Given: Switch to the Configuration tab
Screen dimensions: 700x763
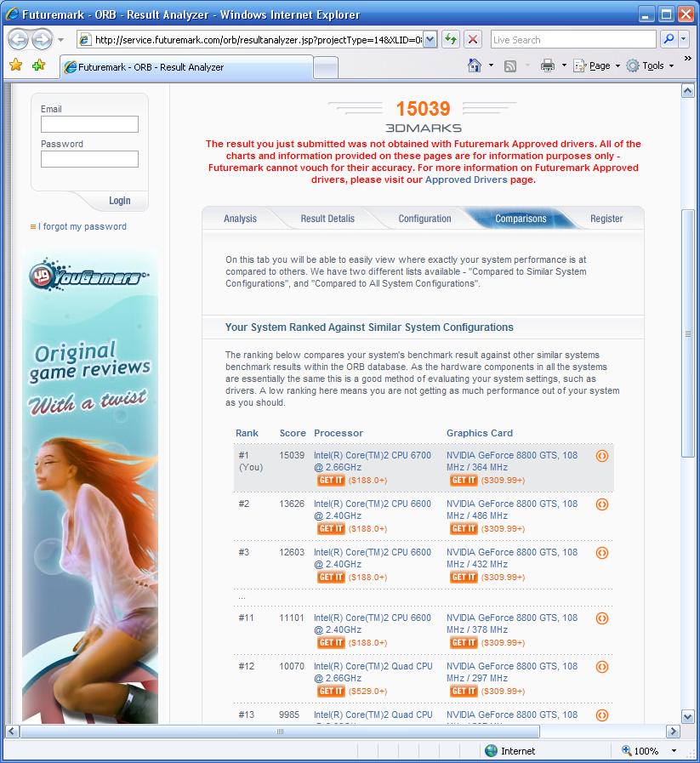Looking at the screenshot, I should tap(424, 219).
